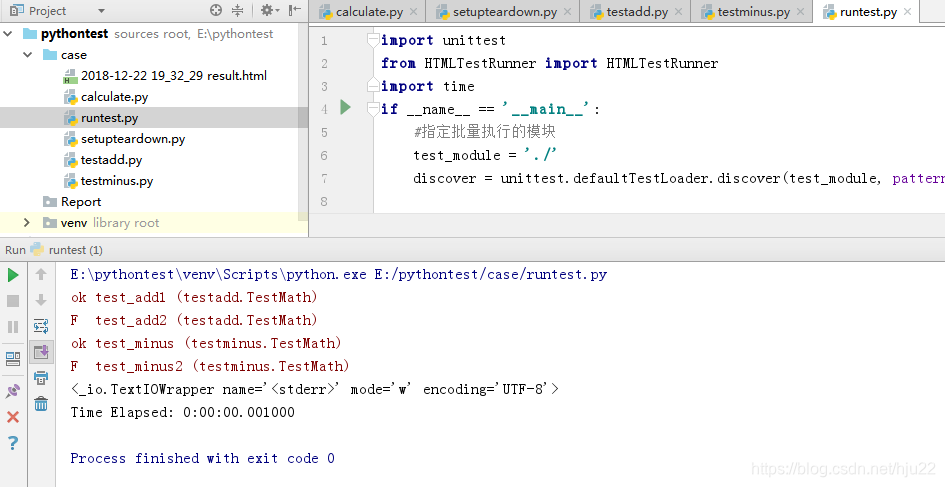Click 'Time Elapsed: 0:00:00.001000' text
945x487 pixels.
pos(183,412)
